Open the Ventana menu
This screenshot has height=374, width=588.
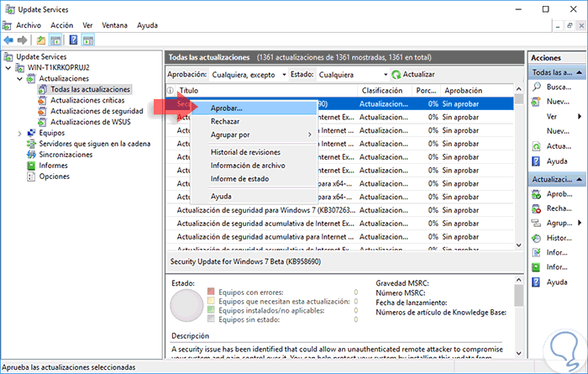click(x=115, y=25)
